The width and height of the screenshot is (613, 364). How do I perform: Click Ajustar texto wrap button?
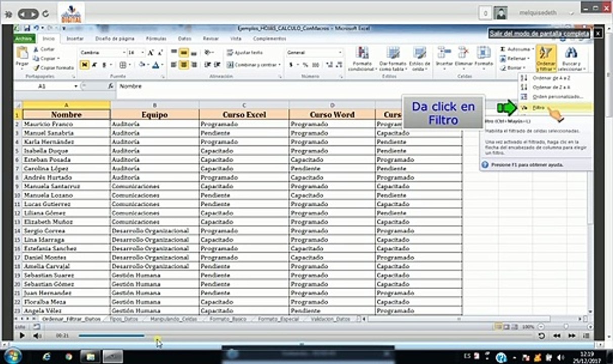[245, 52]
